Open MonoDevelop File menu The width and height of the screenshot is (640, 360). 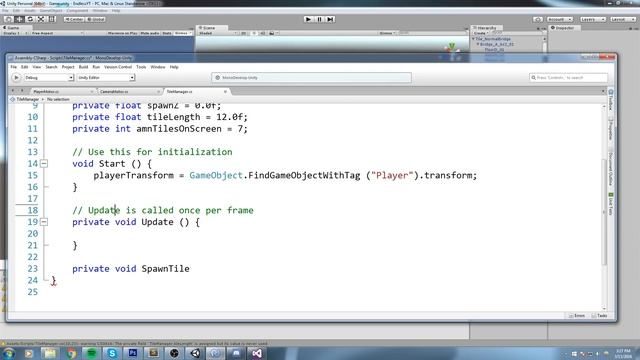[14, 67]
